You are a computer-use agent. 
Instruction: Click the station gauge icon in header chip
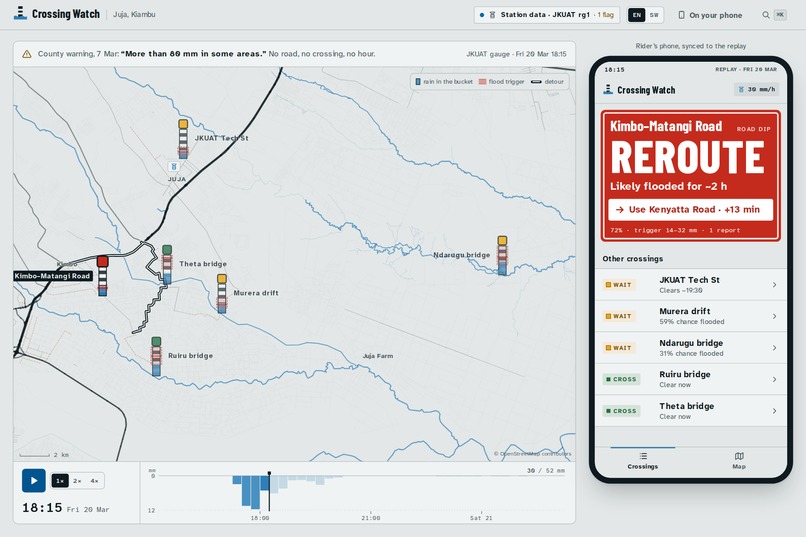tap(492, 15)
